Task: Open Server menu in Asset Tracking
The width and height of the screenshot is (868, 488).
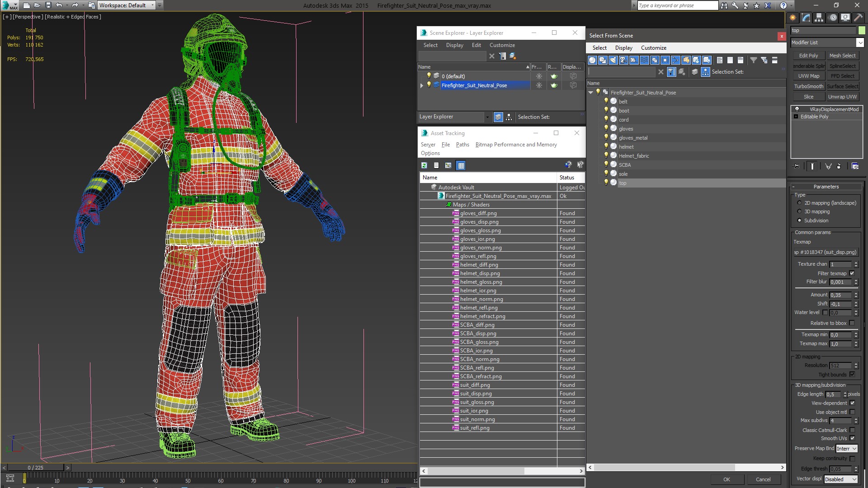Action: 428,145
